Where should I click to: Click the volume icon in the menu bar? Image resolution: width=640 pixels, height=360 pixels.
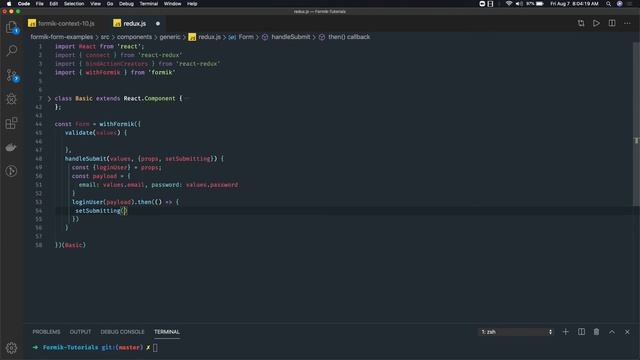(519, 4)
